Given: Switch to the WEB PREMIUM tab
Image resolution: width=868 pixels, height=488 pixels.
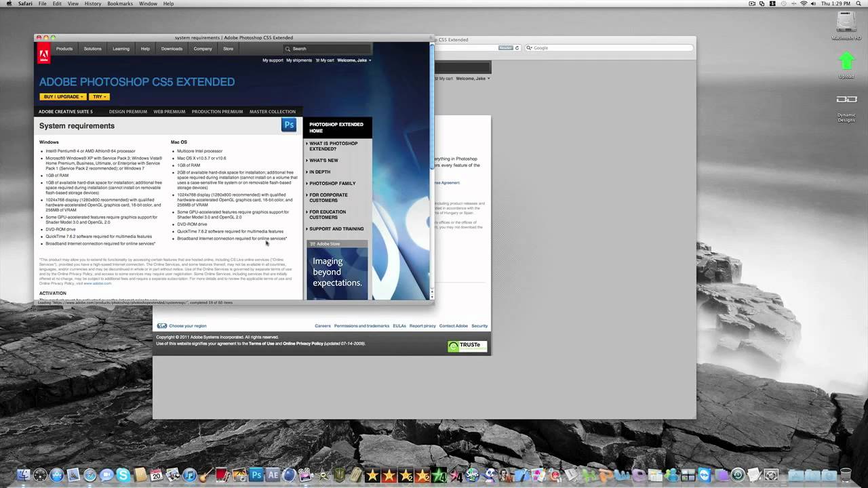Looking at the screenshot, I should tap(170, 112).
